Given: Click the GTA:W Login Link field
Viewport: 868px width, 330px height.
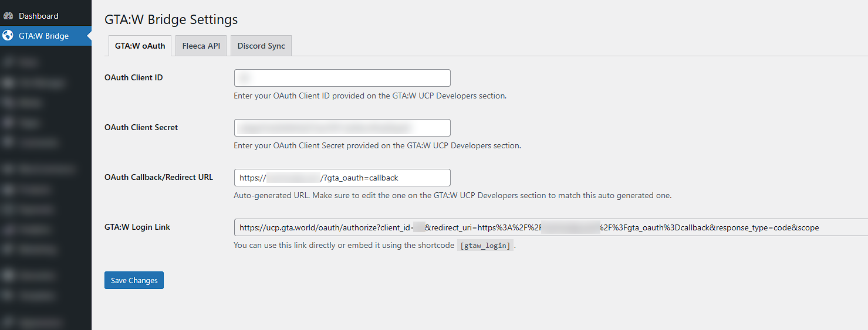Looking at the screenshot, I should click(x=550, y=227).
